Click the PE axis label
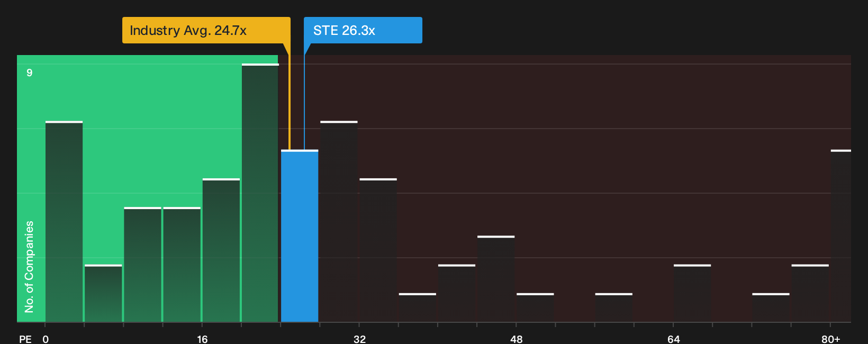This screenshot has width=868, height=344. pos(25,339)
